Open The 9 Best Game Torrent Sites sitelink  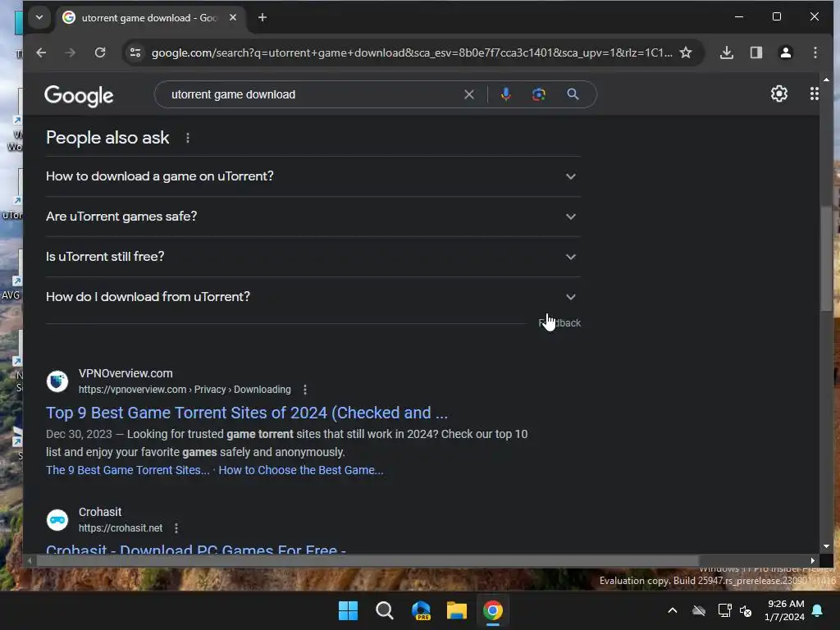(x=127, y=470)
